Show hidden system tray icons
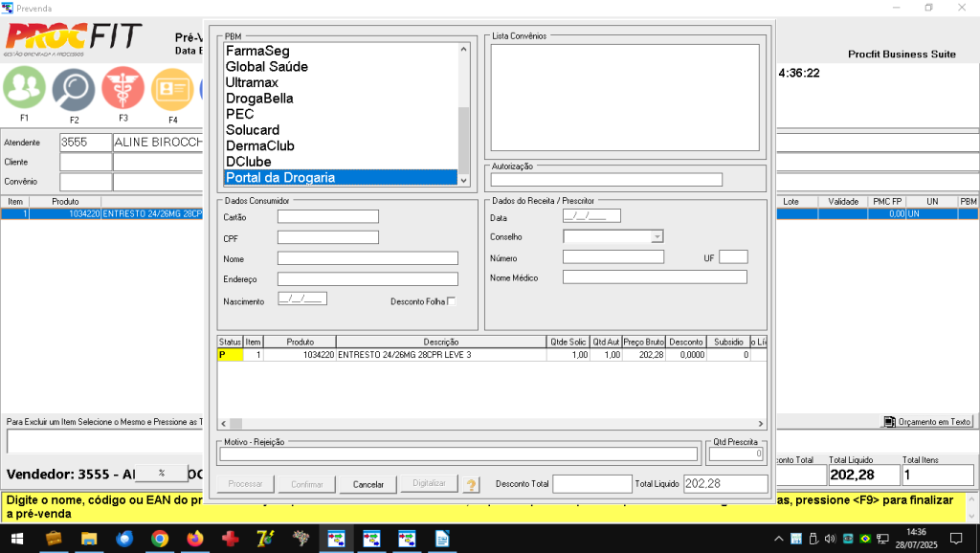980x553 pixels. (x=779, y=539)
